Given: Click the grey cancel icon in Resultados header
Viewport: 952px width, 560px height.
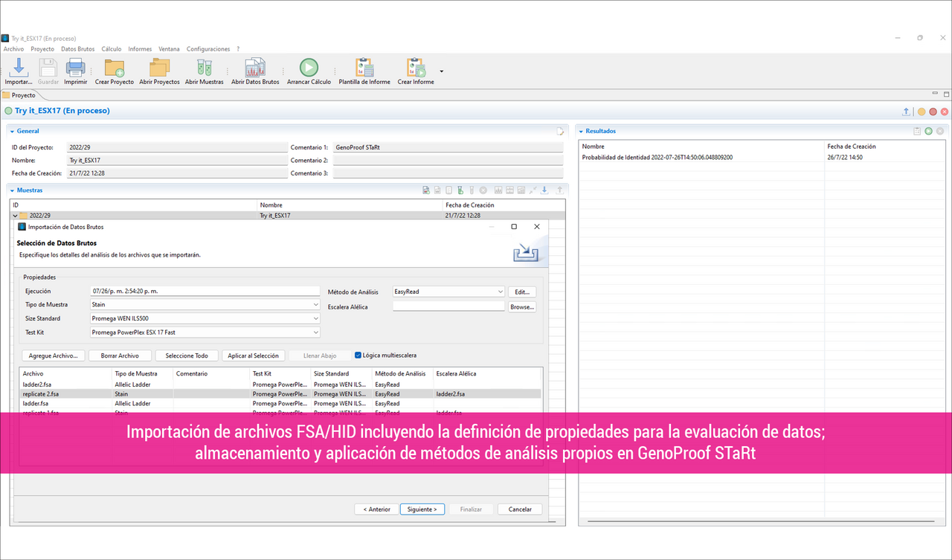Looking at the screenshot, I should pyautogui.click(x=940, y=131).
